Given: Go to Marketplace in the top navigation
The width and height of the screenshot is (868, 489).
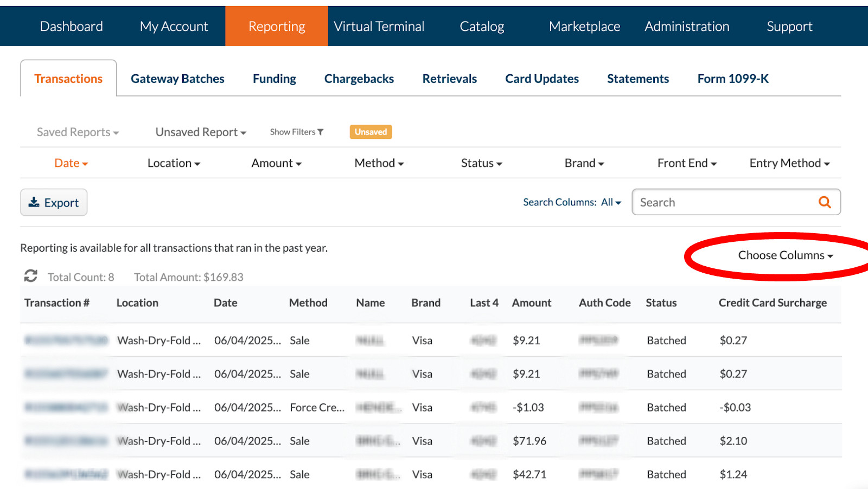Looking at the screenshot, I should 584,26.
